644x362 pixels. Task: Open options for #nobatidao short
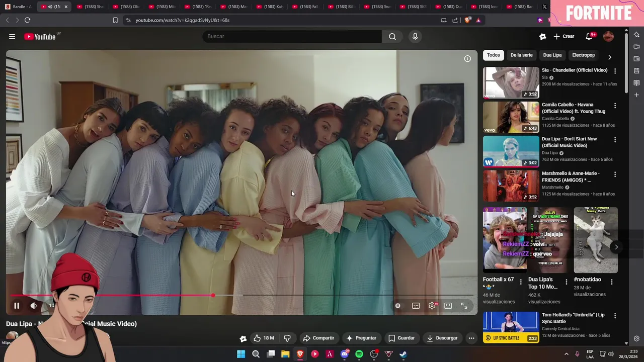coord(612,282)
